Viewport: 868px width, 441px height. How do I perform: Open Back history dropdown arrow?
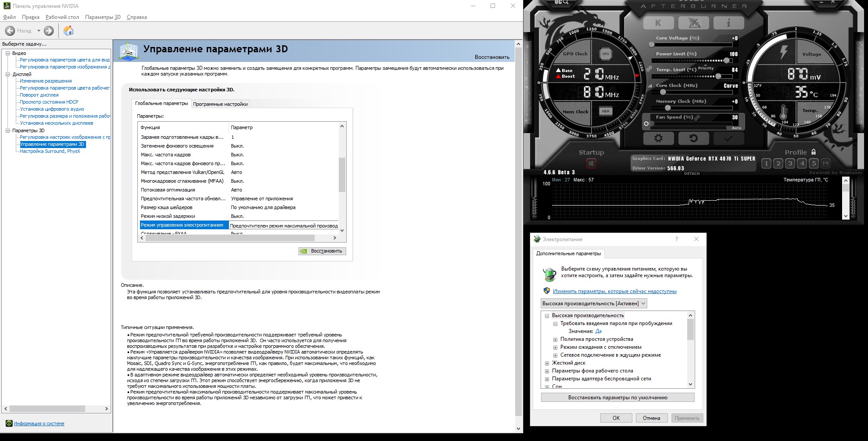pos(39,31)
